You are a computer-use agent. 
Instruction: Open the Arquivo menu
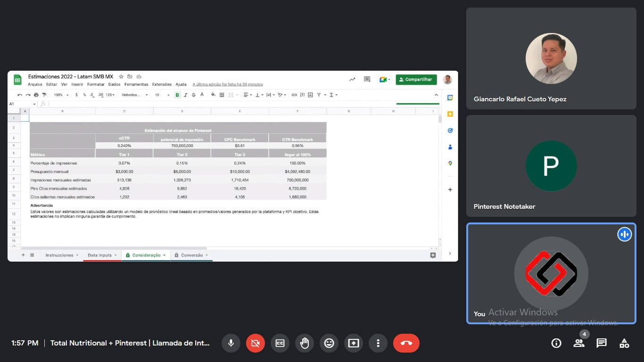click(35, 84)
